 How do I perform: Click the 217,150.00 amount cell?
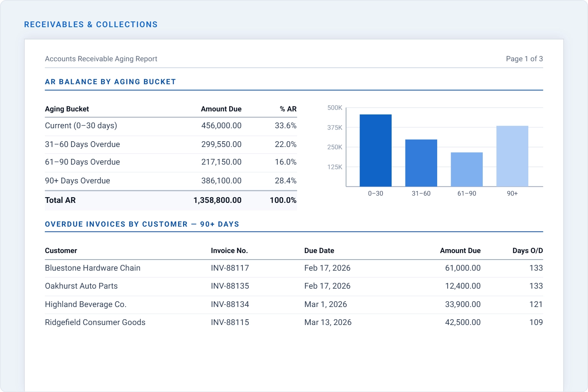coord(221,162)
